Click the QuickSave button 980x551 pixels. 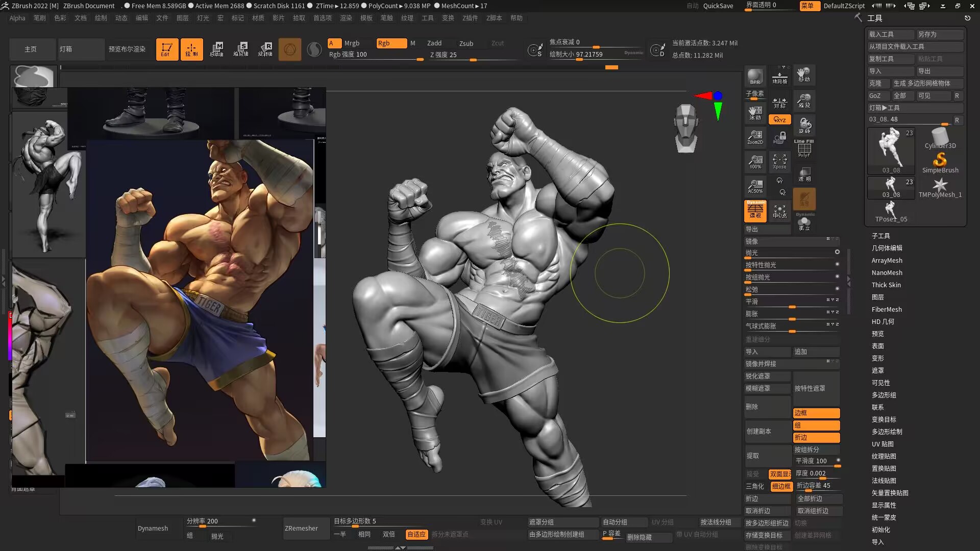[718, 6]
